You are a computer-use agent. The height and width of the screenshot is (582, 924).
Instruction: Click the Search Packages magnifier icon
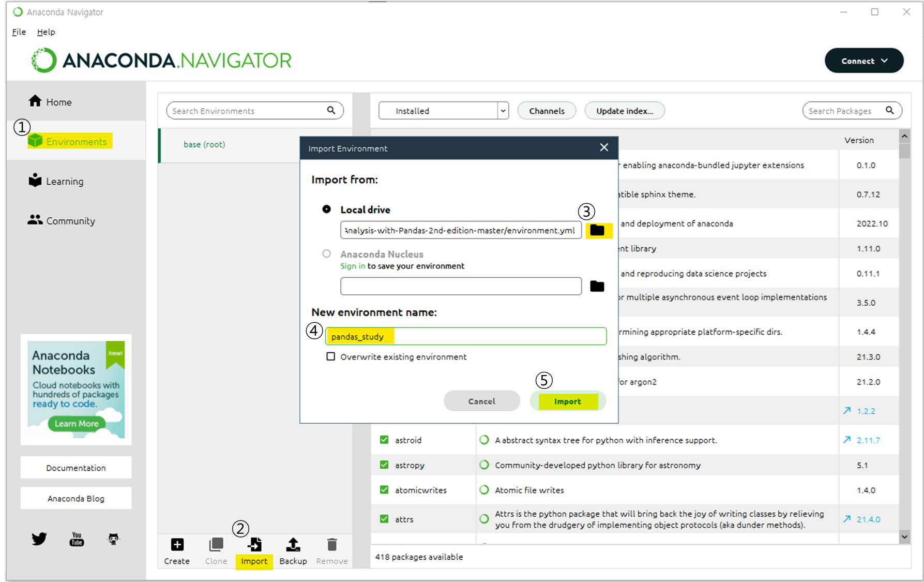click(890, 110)
